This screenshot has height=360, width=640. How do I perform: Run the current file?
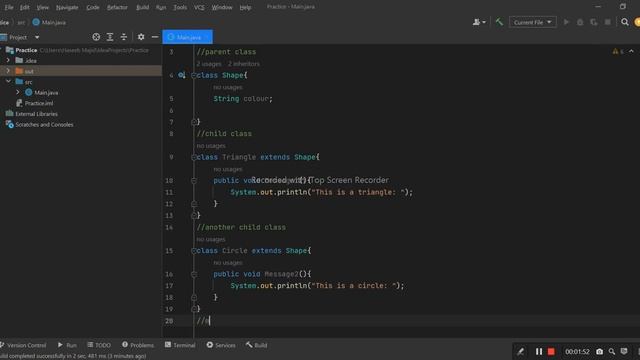click(566, 22)
